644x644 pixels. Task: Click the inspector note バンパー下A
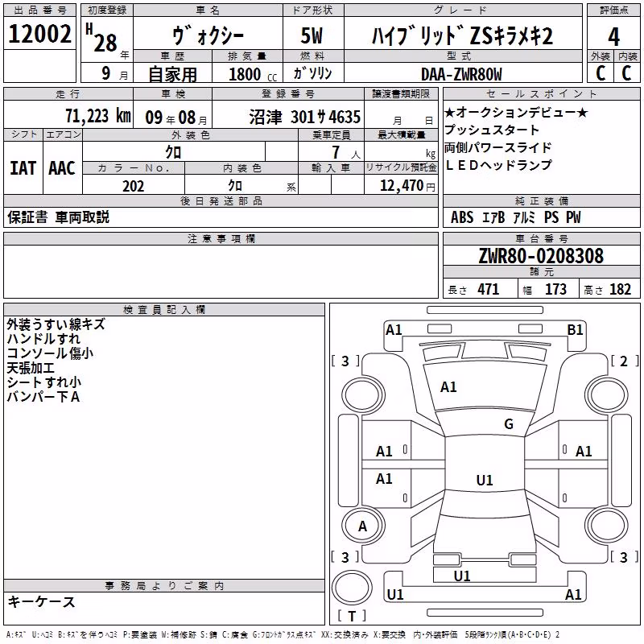tap(43, 396)
